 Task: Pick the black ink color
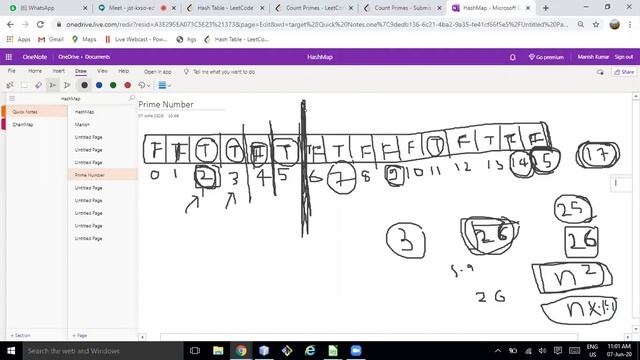84,85
